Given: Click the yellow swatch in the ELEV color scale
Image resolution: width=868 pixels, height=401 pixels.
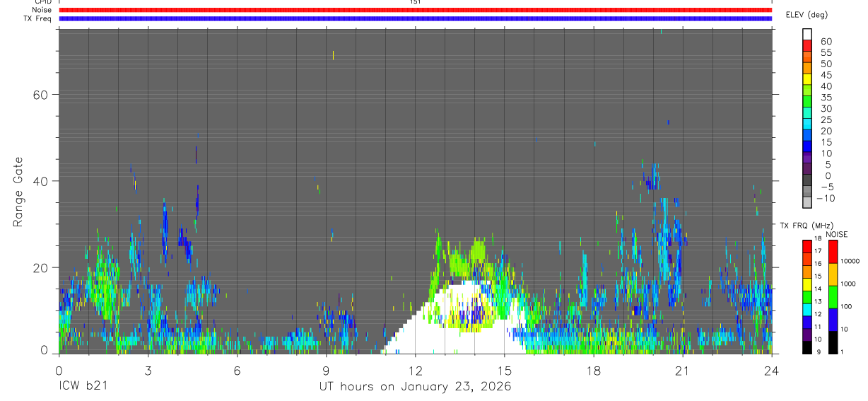Looking at the screenshot, I should (807, 78).
